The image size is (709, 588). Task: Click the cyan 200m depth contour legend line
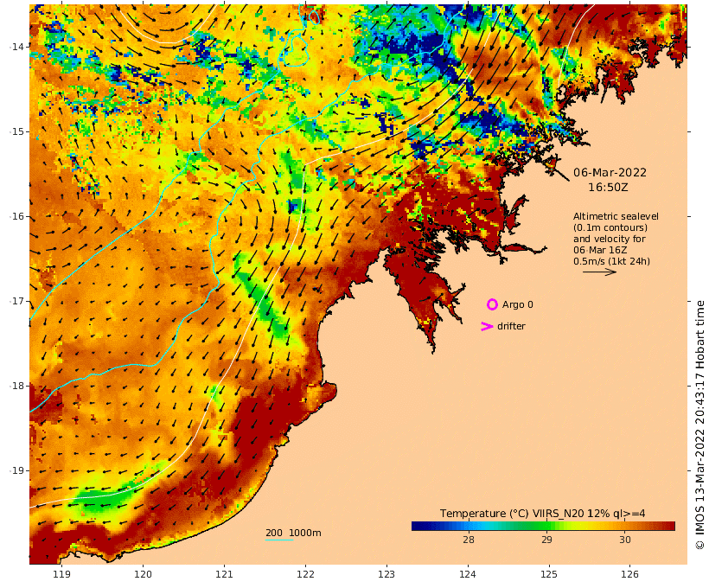tap(279, 540)
